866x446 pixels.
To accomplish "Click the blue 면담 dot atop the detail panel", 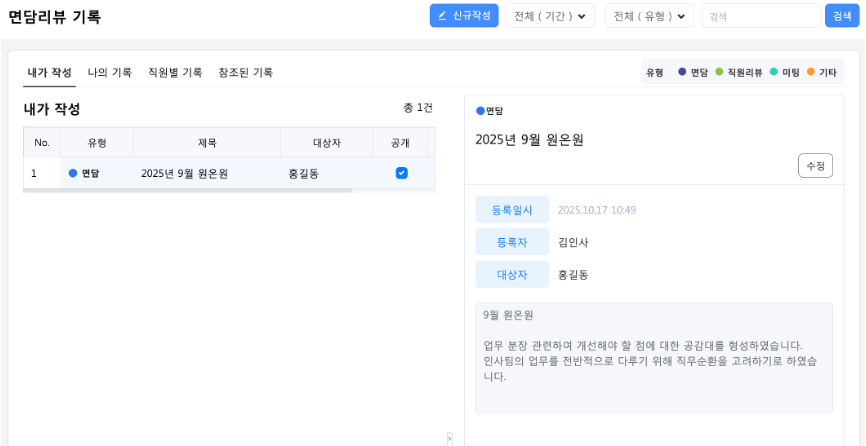I will pyautogui.click(x=480, y=111).
